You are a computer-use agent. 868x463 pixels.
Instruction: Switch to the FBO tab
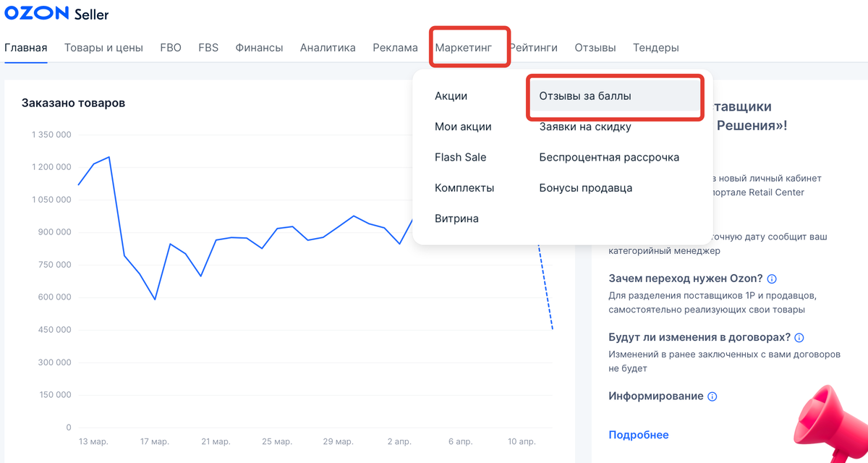tap(171, 48)
